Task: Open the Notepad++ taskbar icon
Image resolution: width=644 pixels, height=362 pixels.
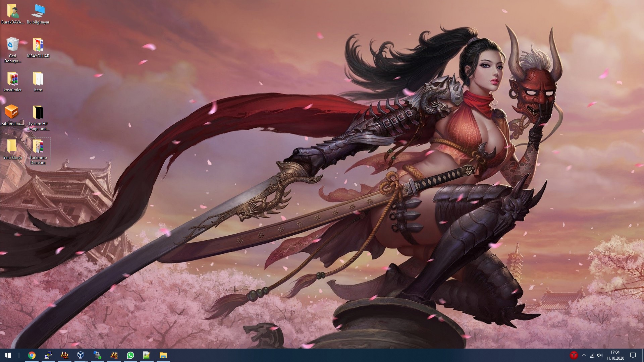Action: click(147, 355)
